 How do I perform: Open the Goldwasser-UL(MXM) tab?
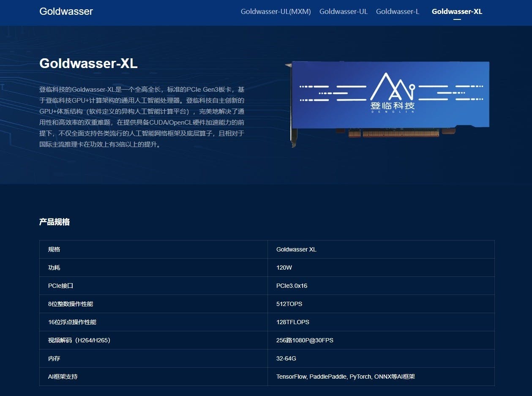click(x=276, y=11)
